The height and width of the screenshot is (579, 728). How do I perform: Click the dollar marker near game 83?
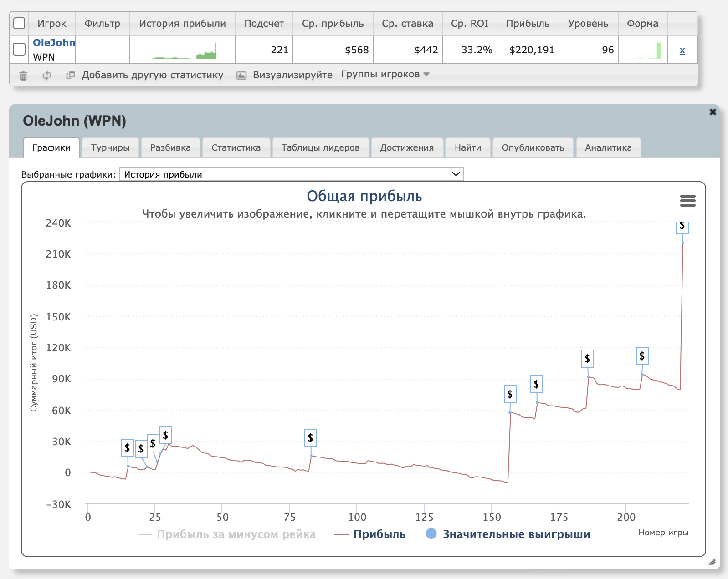coord(310,438)
